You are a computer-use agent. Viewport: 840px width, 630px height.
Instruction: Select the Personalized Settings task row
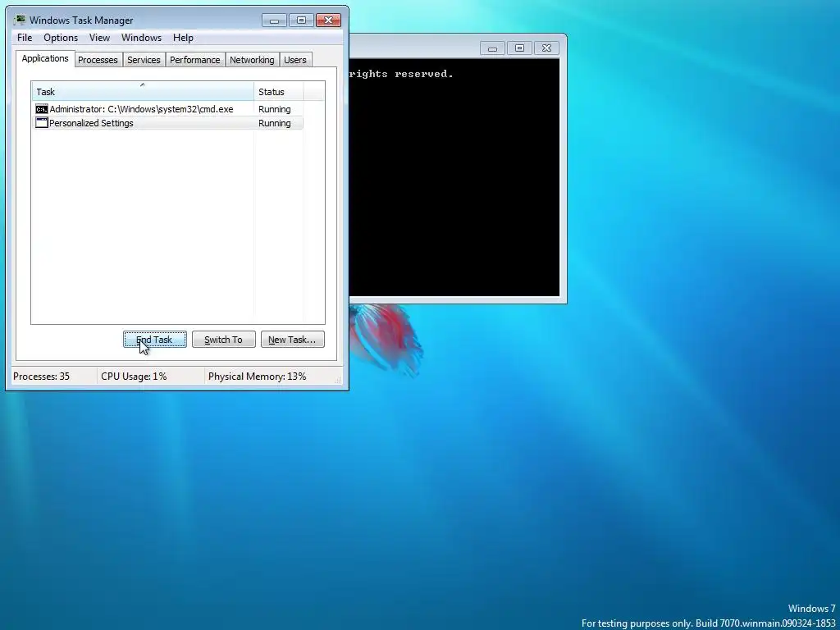pos(167,123)
